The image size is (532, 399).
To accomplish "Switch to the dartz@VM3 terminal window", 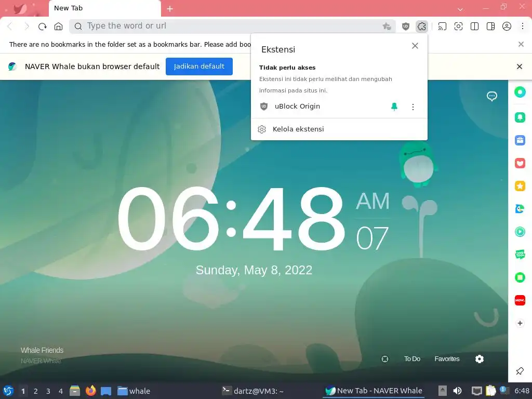I will [252, 391].
